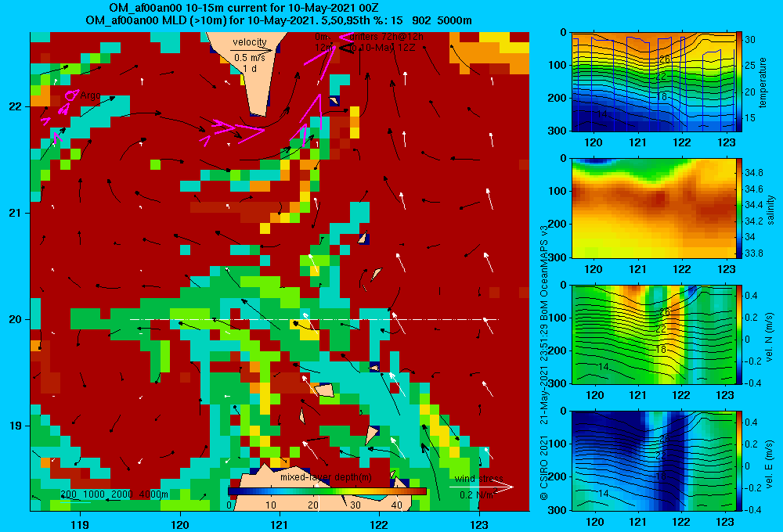This screenshot has height=532, width=783.
Task: Click the '0.5 m/s' legend text
Action: (x=249, y=58)
